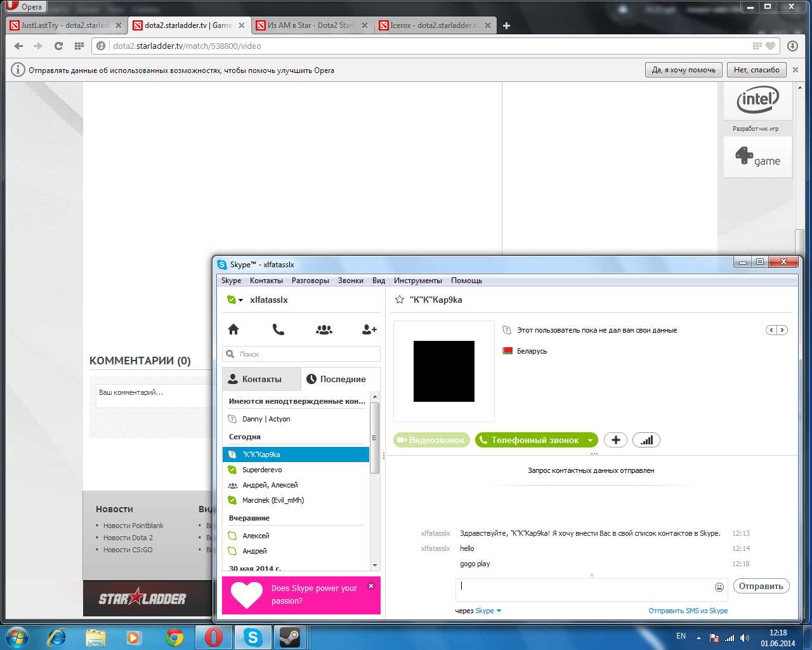
Task: Open the Помощь menu in Skype
Action: (466, 281)
